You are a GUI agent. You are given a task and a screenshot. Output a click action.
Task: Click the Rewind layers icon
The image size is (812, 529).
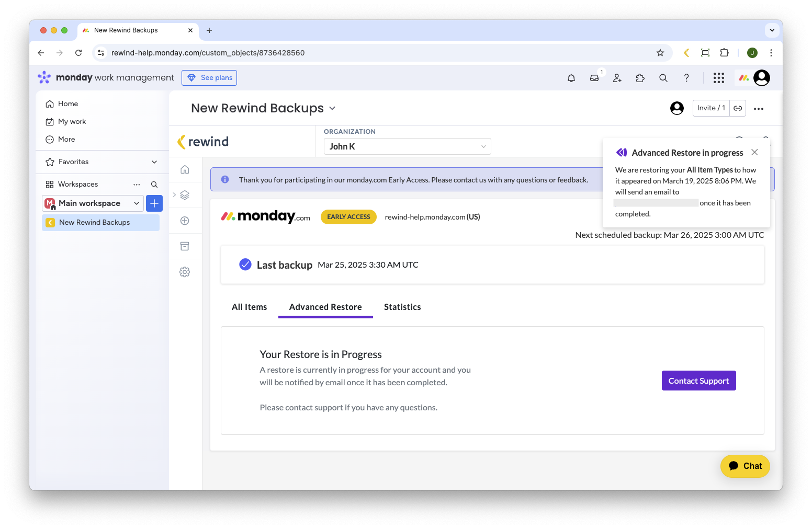(185, 195)
